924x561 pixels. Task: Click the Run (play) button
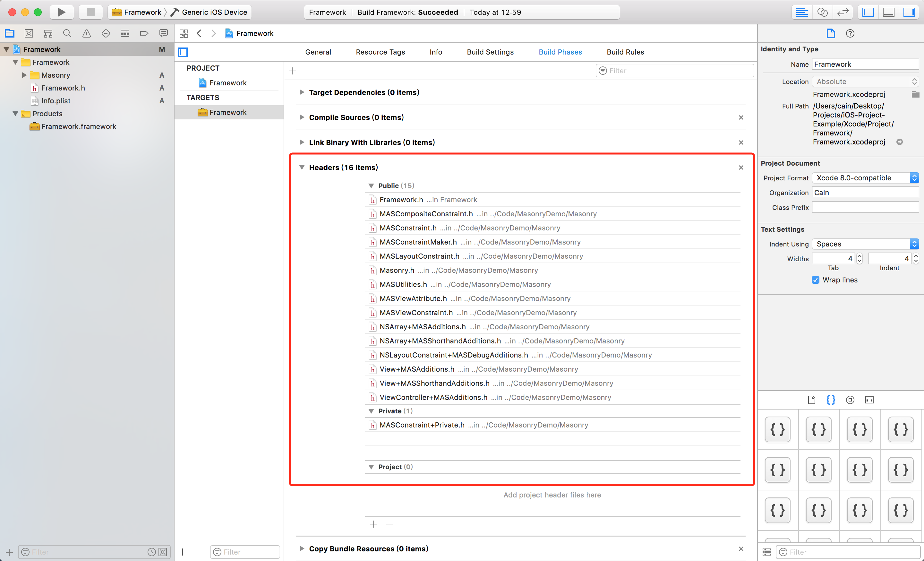click(x=62, y=12)
